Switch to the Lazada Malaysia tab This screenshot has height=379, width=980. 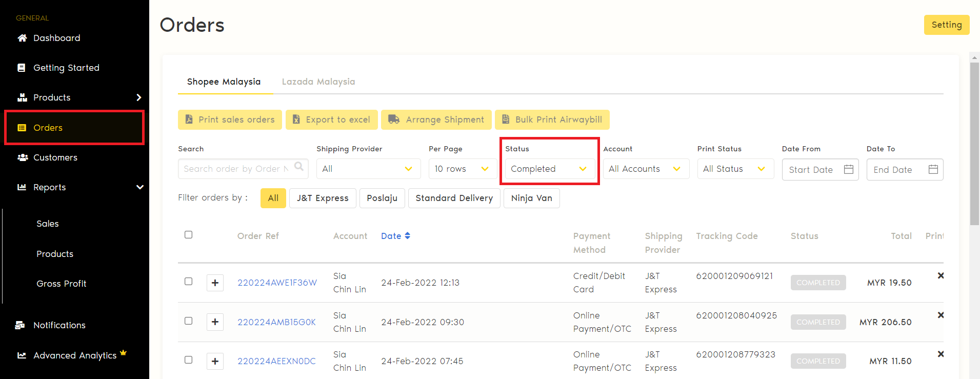pos(318,82)
